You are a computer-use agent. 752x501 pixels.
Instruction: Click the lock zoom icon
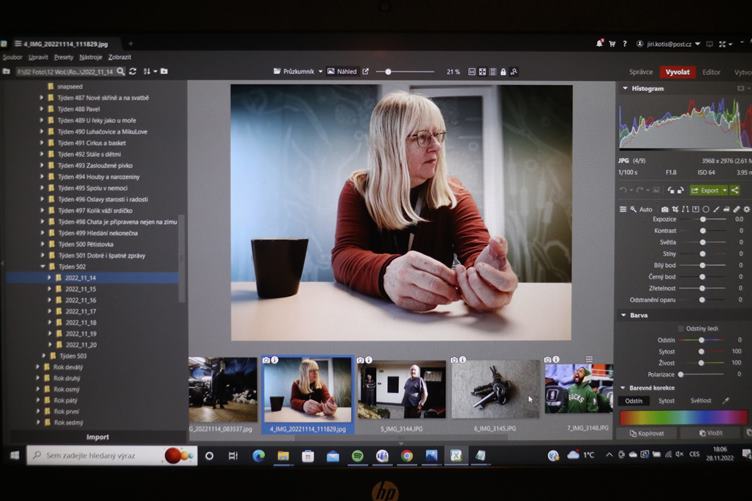pos(503,72)
